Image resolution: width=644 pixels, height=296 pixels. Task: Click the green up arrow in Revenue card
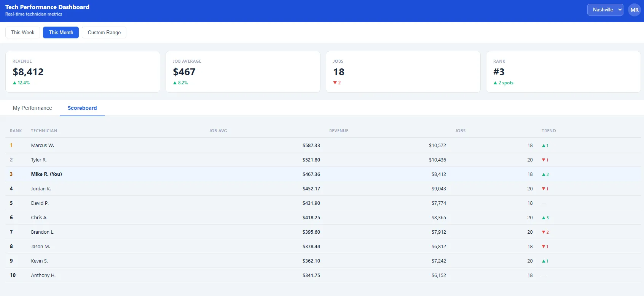coord(15,83)
